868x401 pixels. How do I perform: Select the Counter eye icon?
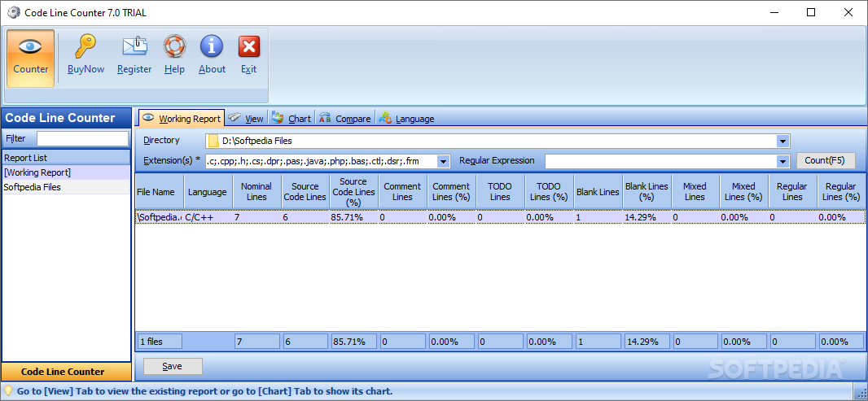pyautogui.click(x=30, y=46)
